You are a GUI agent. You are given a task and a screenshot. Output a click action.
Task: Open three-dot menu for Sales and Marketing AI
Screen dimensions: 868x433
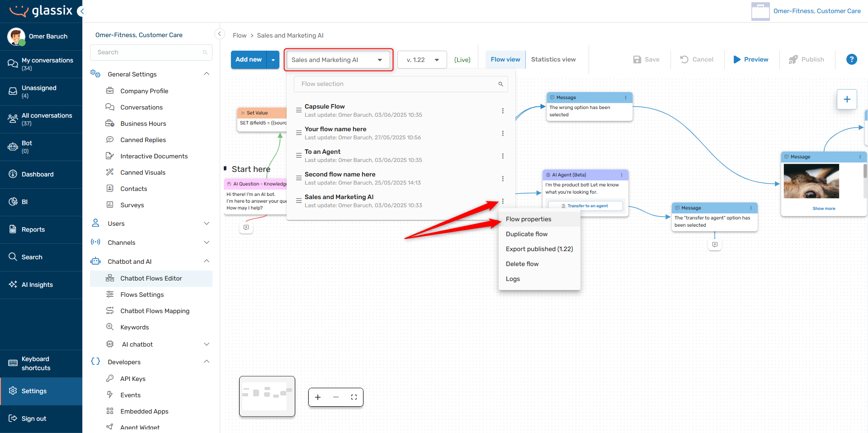503,201
